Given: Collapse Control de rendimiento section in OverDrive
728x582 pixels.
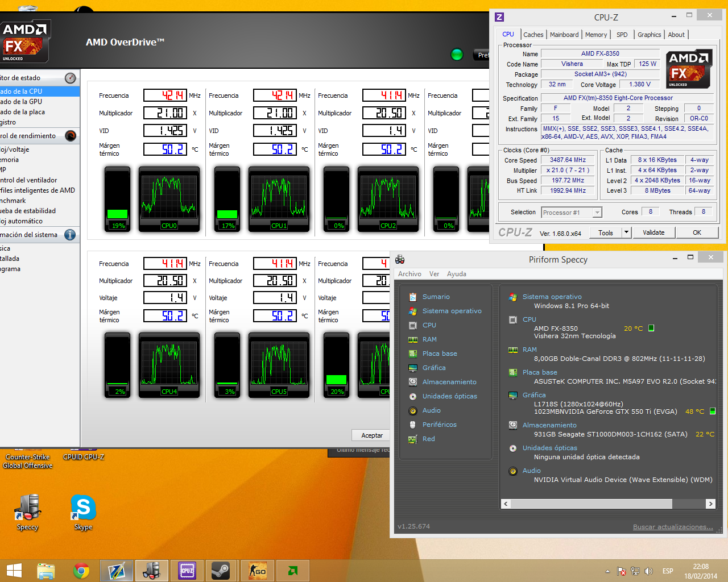Looking at the screenshot, I should click(x=70, y=136).
